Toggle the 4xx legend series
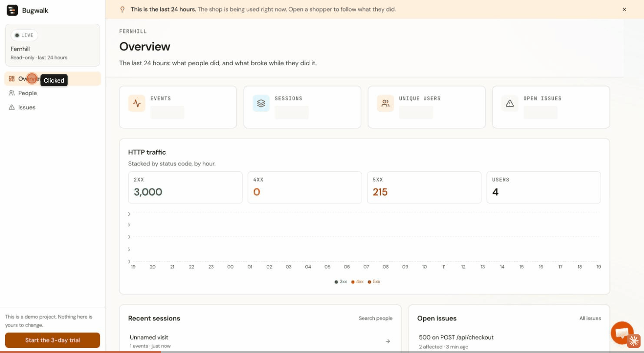This screenshot has width=644, height=353. (357, 282)
